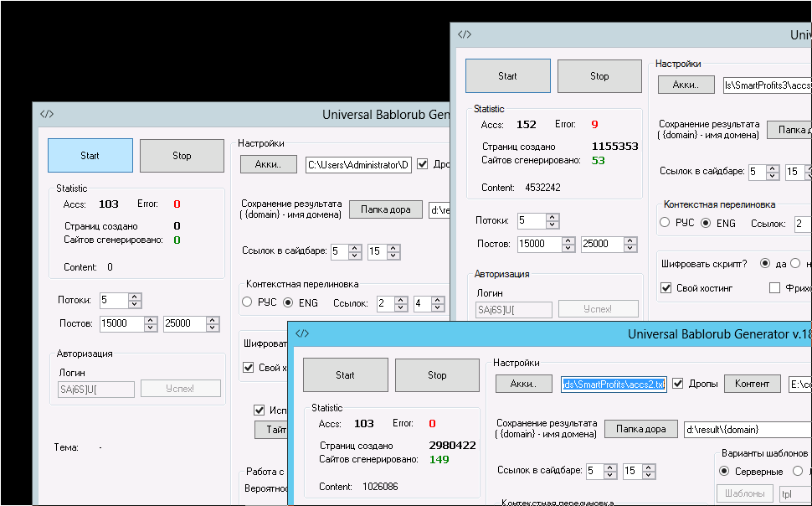Increase sidebar links 5 value in front window
The height and width of the screenshot is (506, 812).
point(610,467)
